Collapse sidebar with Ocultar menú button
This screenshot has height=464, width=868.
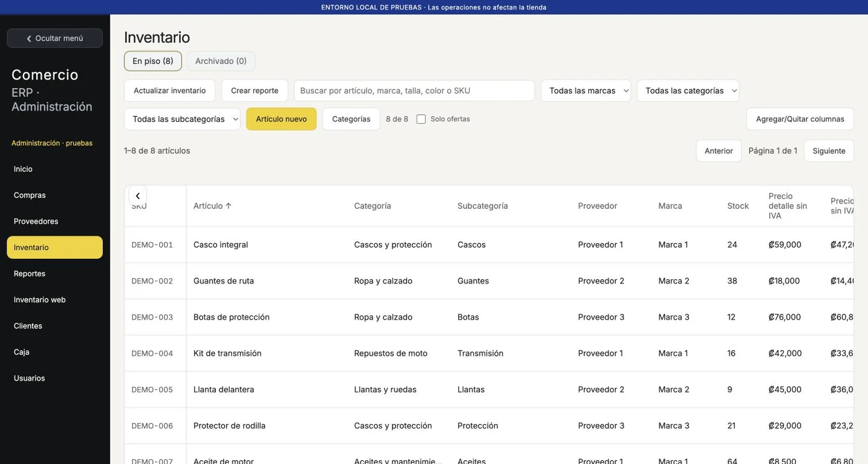point(55,38)
